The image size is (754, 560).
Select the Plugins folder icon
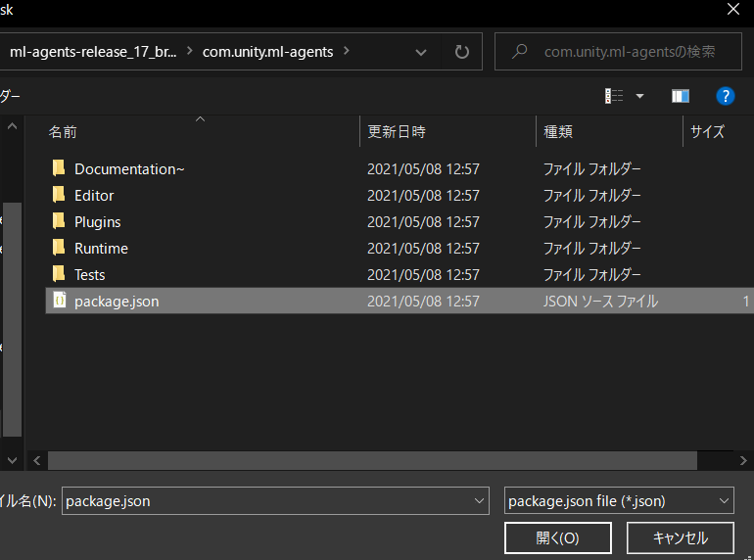point(59,221)
